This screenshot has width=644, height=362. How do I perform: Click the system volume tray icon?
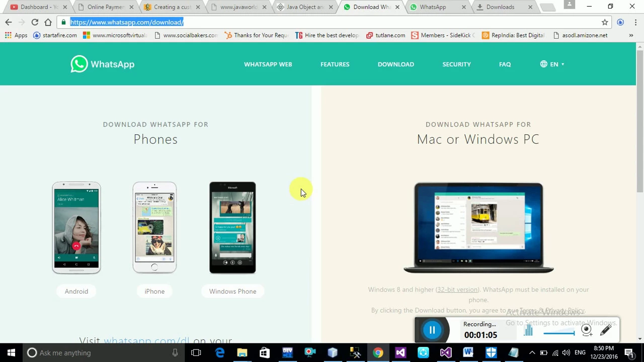pos(566,353)
